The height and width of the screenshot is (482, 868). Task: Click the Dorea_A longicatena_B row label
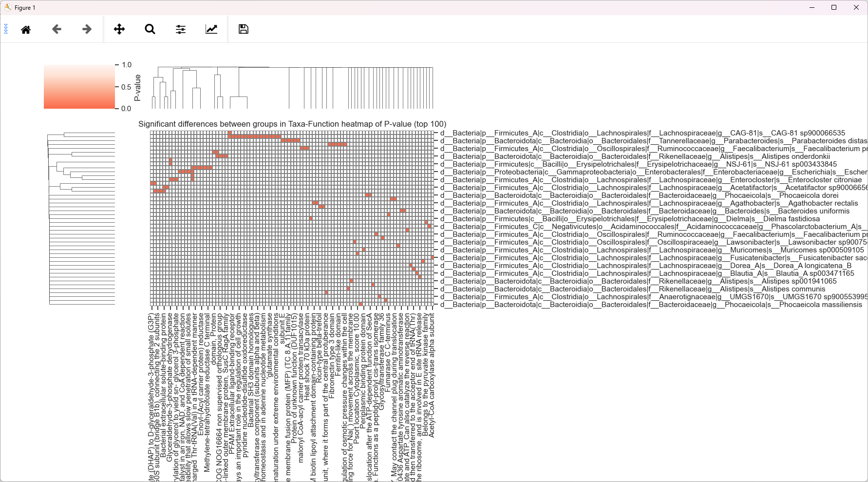pyautogui.click(x=646, y=266)
